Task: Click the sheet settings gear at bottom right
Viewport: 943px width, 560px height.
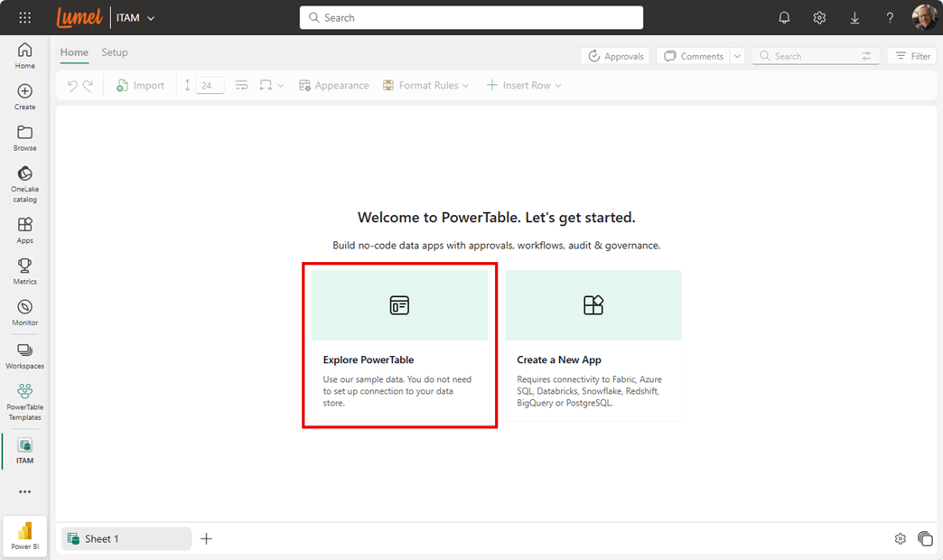Action: tap(900, 538)
